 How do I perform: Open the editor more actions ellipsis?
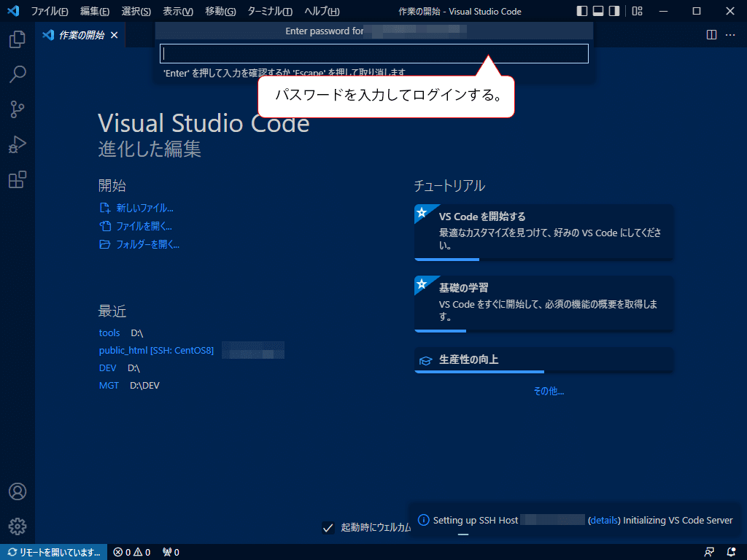729,35
